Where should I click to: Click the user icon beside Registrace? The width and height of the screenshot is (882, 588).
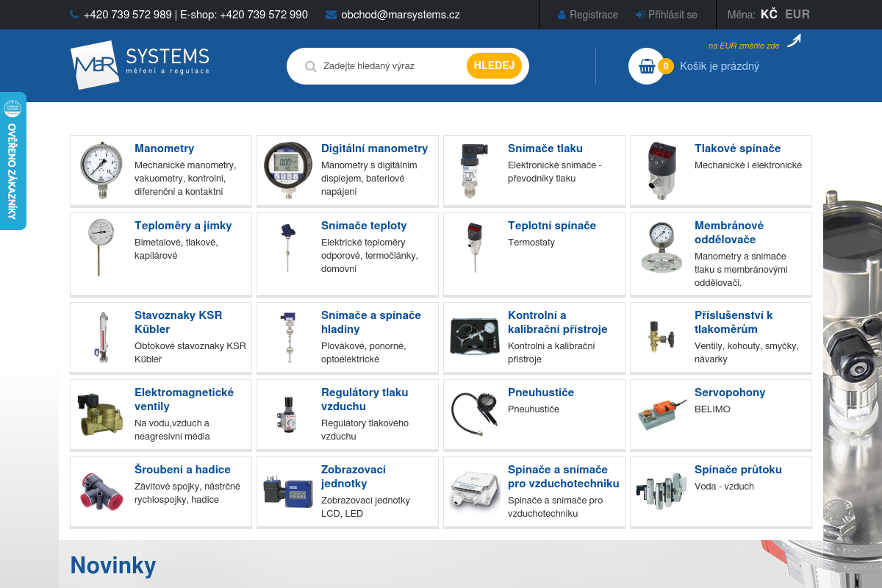tap(561, 14)
